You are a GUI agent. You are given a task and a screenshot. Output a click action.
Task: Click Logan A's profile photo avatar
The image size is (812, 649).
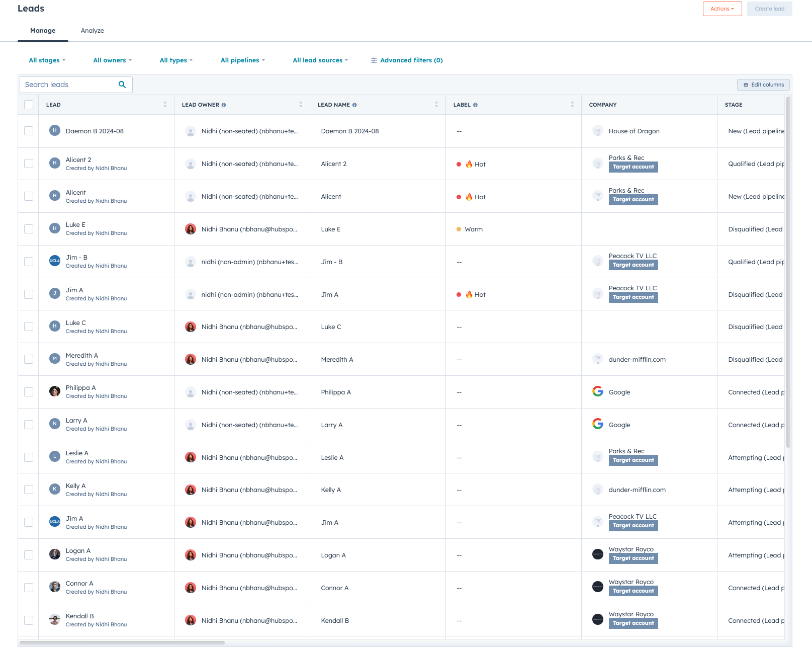pyautogui.click(x=55, y=554)
